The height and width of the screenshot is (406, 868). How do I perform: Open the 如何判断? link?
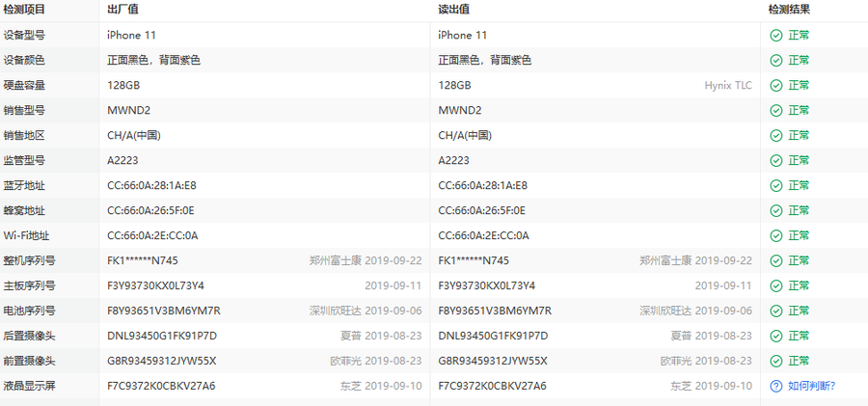tap(811, 386)
